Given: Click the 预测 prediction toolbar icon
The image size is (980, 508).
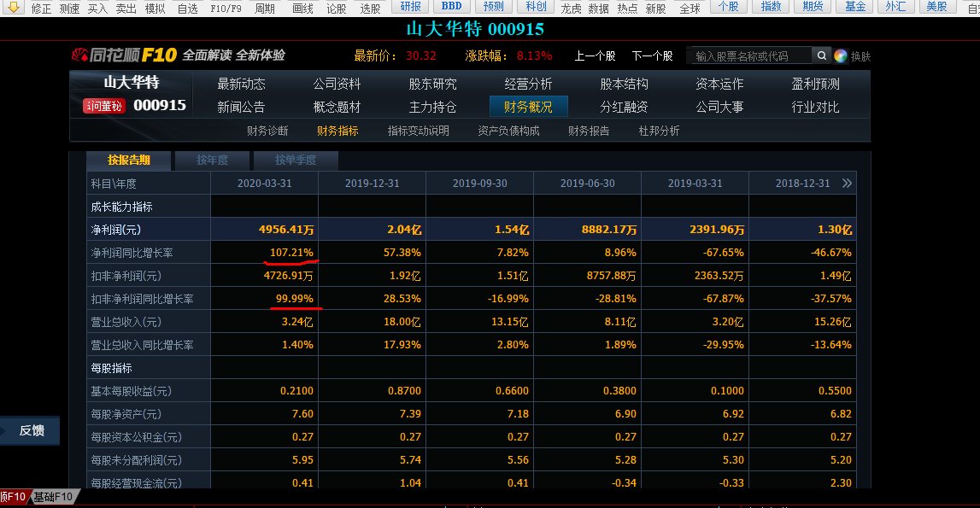Looking at the screenshot, I should click(x=494, y=7).
